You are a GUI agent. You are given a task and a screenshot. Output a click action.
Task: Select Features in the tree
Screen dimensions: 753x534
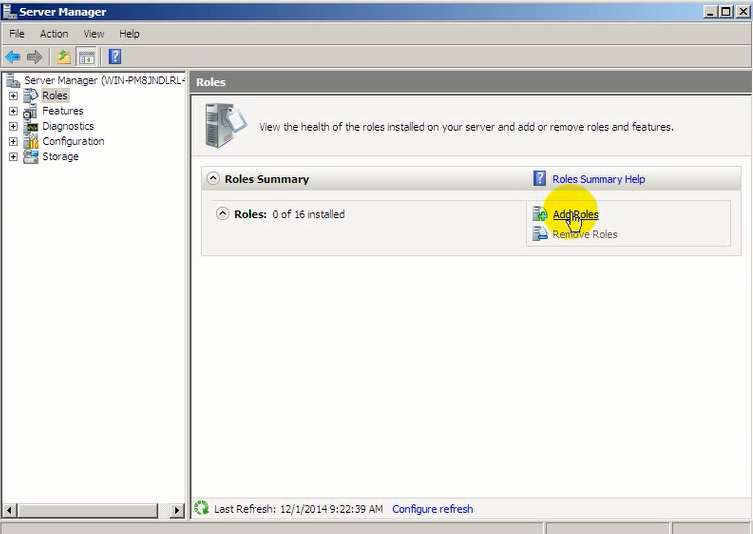[x=63, y=111]
